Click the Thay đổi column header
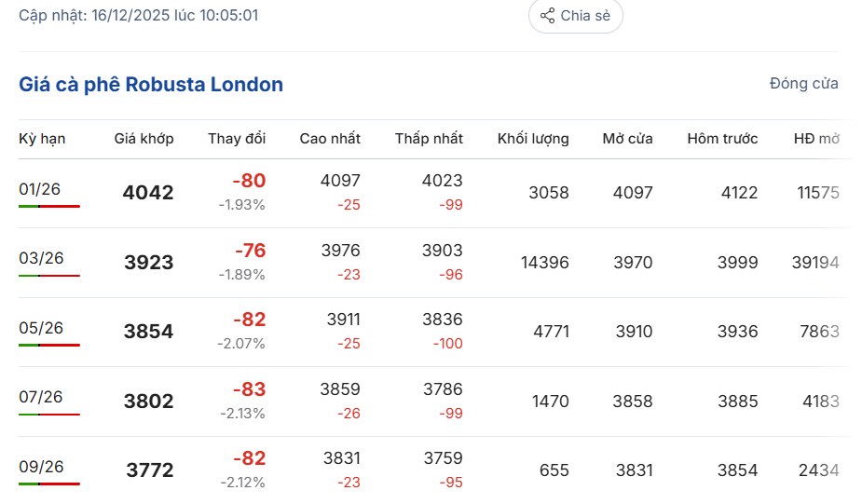Viewport: 862px width, 504px height. (237, 139)
